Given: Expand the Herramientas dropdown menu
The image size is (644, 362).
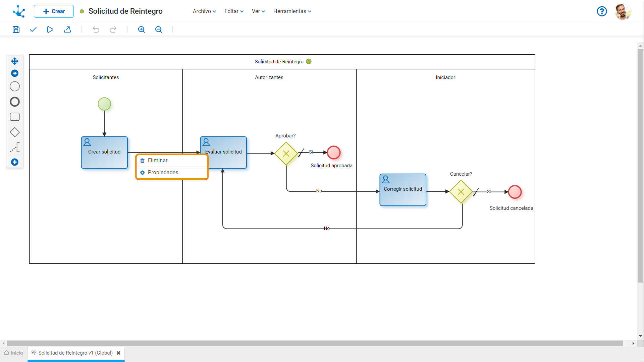Looking at the screenshot, I should pos(292,11).
